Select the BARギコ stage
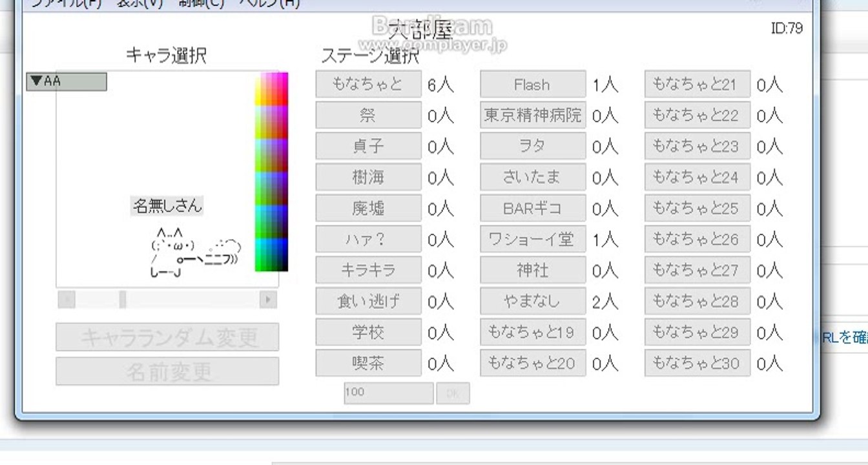The height and width of the screenshot is (465, 868). (533, 208)
